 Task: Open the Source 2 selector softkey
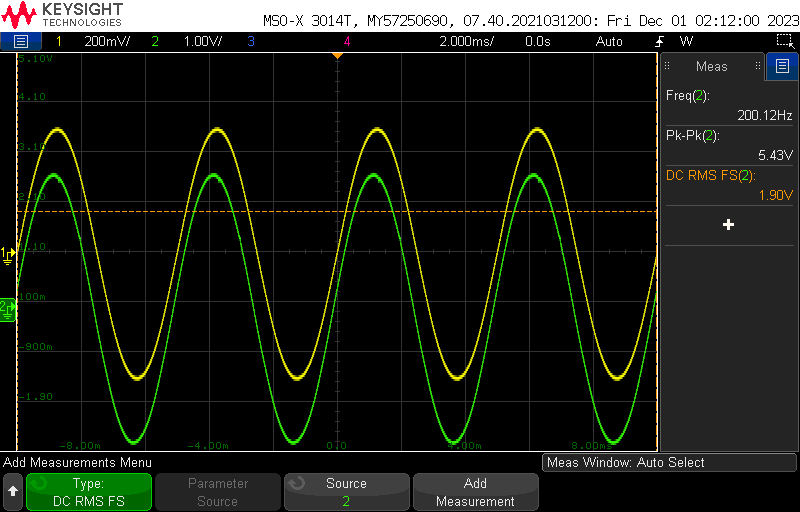(346, 492)
